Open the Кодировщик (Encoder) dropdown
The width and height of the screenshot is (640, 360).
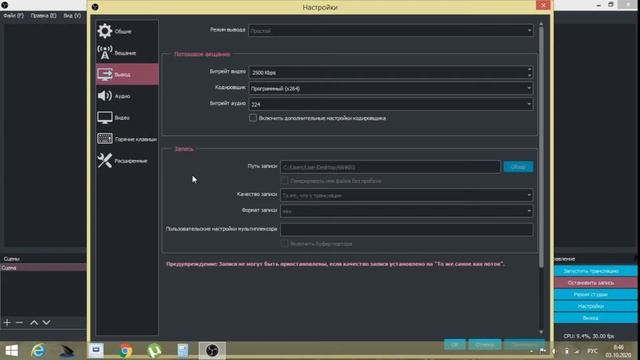tap(391, 88)
